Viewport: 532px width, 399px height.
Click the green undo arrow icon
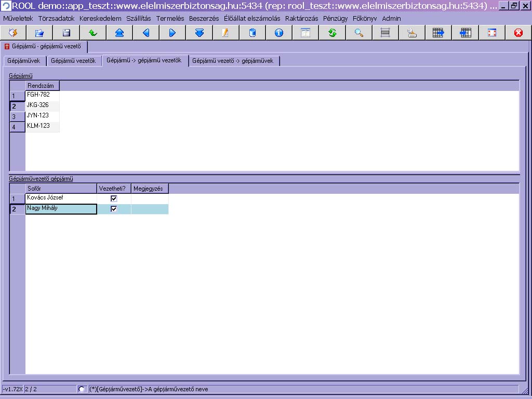click(x=93, y=33)
